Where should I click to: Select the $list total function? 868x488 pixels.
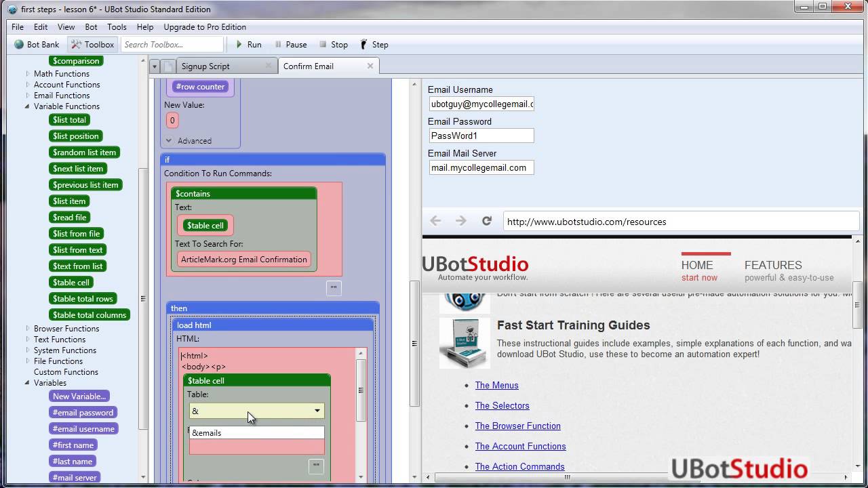[69, 120]
